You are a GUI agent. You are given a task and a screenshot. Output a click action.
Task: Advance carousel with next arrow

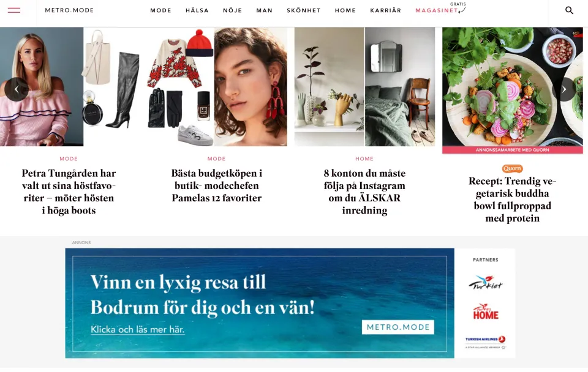(563, 89)
